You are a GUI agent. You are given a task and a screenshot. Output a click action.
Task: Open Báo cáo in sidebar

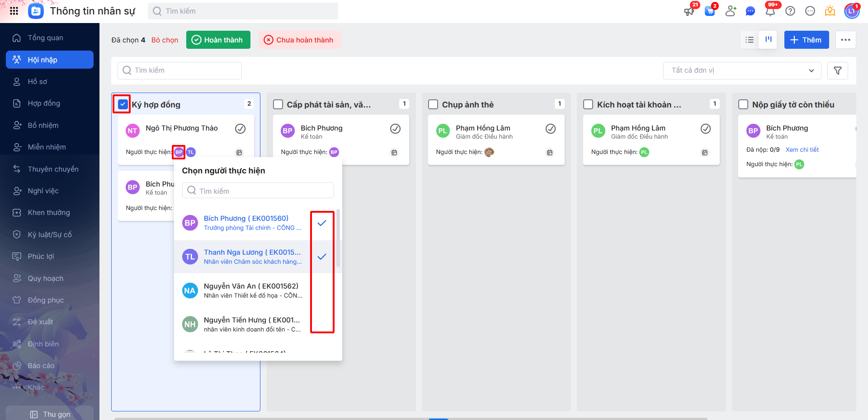(x=50, y=366)
